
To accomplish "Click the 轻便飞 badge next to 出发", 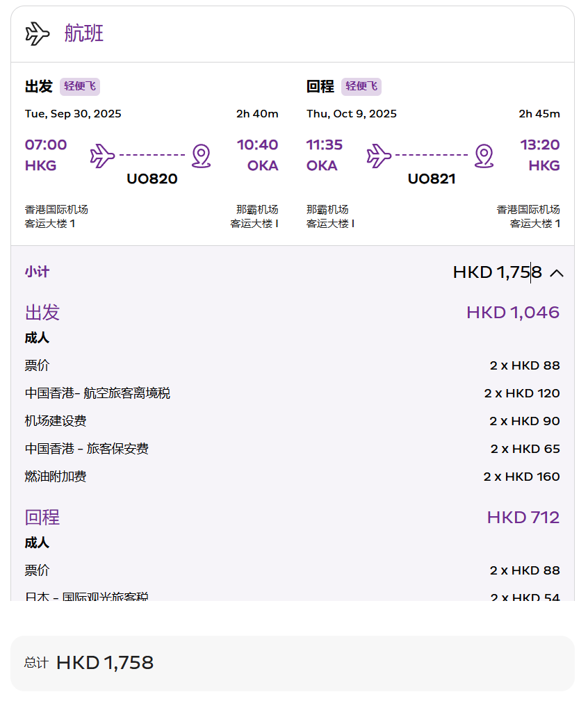I will click(80, 86).
